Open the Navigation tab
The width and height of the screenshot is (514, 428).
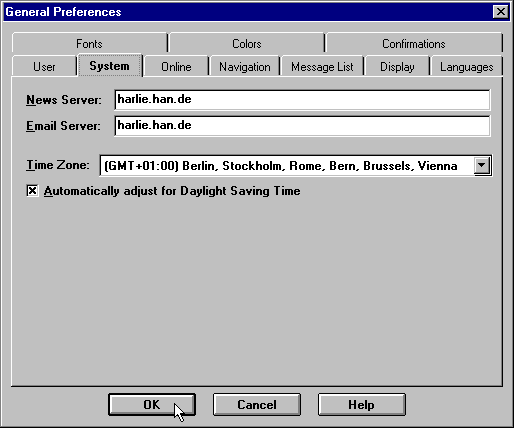245,67
